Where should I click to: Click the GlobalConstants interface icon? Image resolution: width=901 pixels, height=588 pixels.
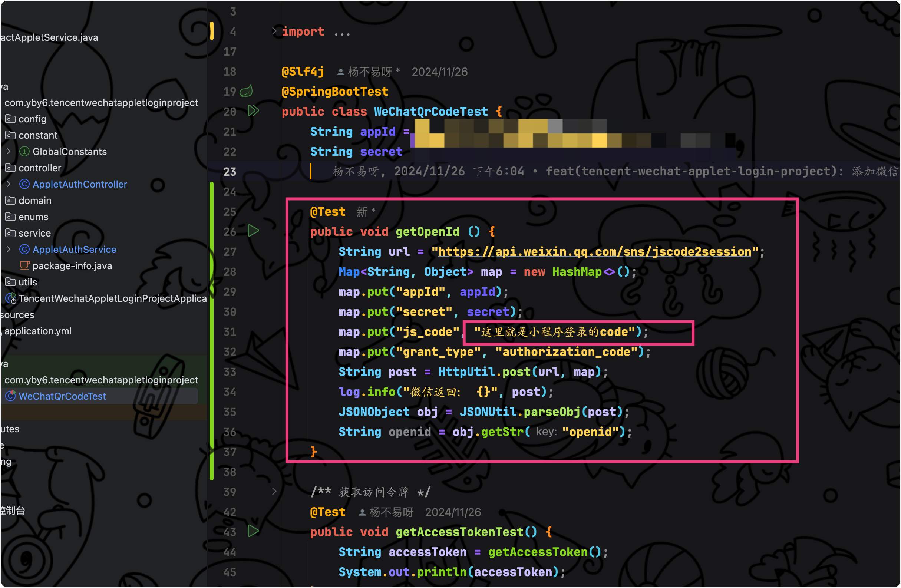point(24,152)
